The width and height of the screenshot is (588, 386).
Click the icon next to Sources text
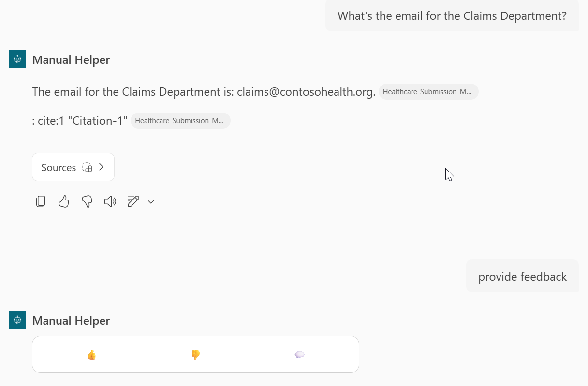coord(87,167)
